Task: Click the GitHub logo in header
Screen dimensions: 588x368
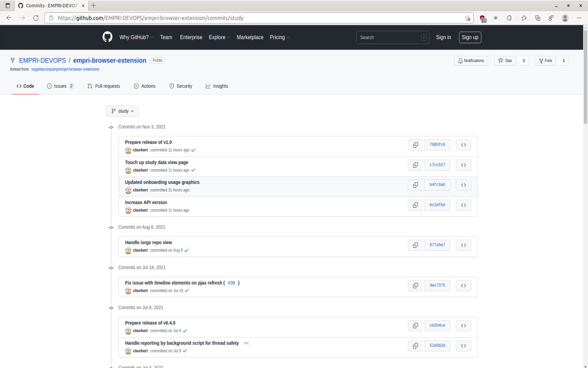Action: point(107,37)
